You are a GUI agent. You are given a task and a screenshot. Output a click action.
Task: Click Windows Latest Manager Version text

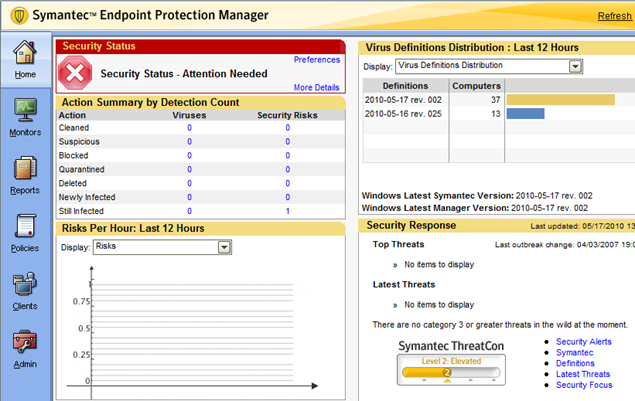[x=474, y=208]
